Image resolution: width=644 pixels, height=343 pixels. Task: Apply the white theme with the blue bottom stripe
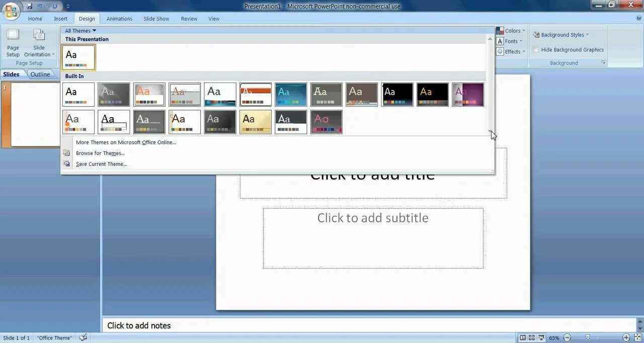coord(220,95)
